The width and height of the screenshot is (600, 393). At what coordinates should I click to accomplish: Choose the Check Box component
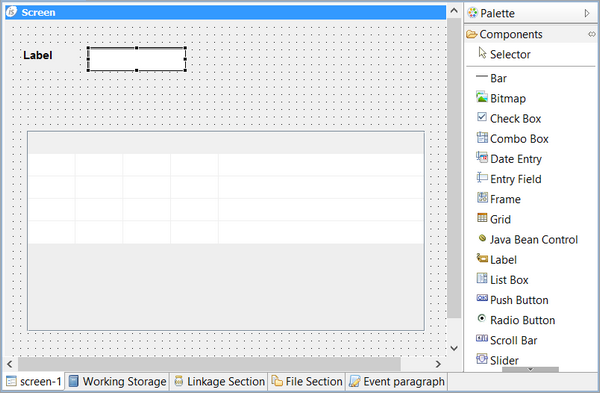509,119
